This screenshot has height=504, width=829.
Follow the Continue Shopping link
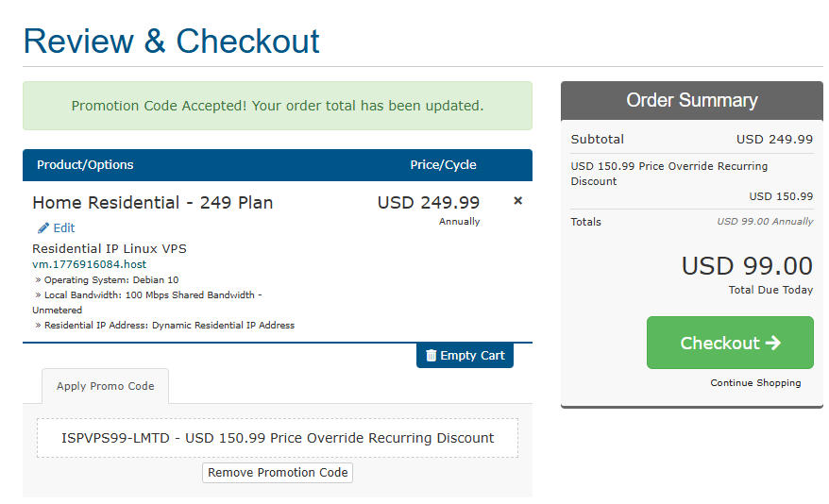tap(755, 383)
